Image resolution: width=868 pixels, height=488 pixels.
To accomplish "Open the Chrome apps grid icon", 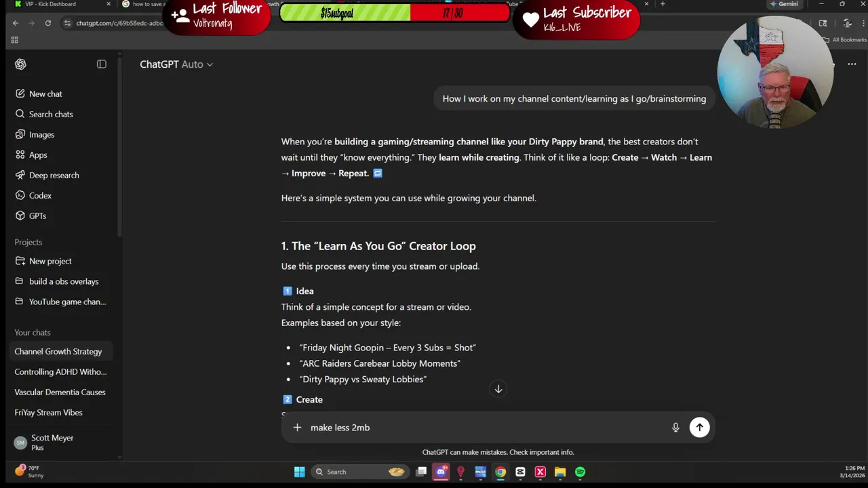I will (14, 40).
